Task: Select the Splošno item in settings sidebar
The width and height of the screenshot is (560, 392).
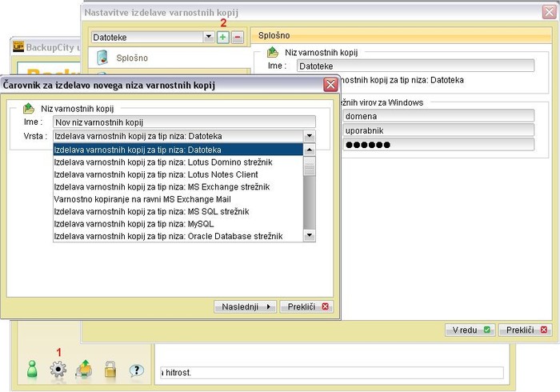Action: pyautogui.click(x=170, y=58)
